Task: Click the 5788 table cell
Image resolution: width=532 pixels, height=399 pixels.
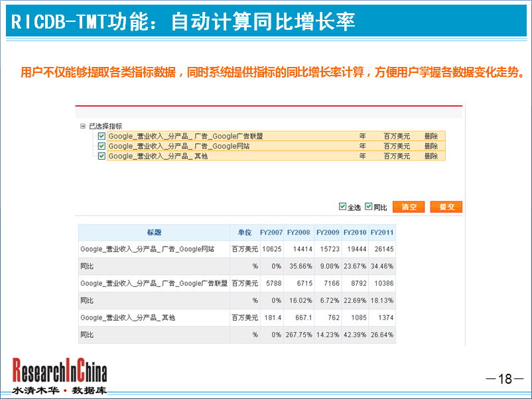Action: 272,284
